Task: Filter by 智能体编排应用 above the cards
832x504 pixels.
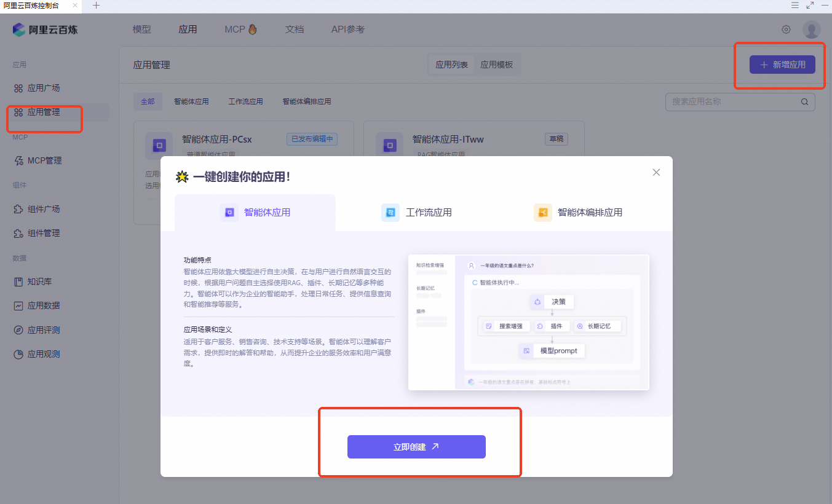Action: click(x=307, y=102)
